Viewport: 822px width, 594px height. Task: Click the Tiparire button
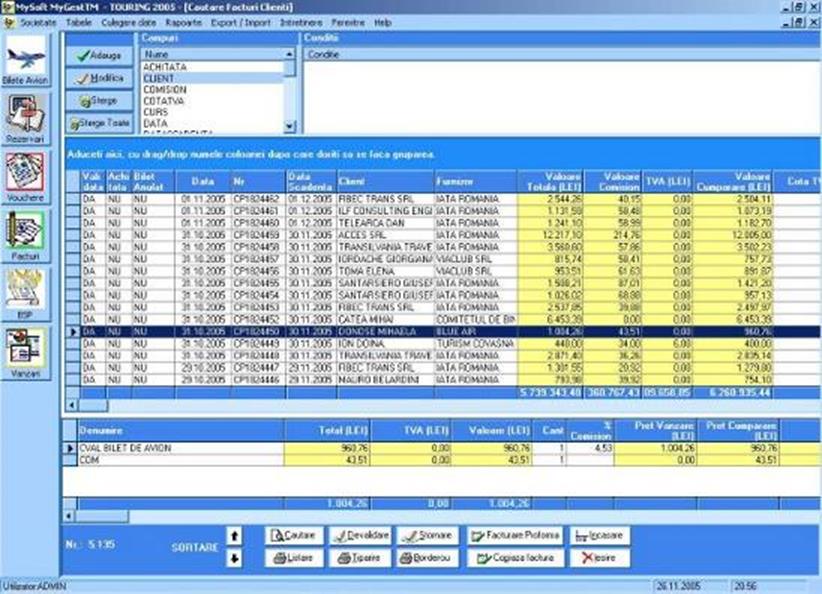tap(361, 558)
